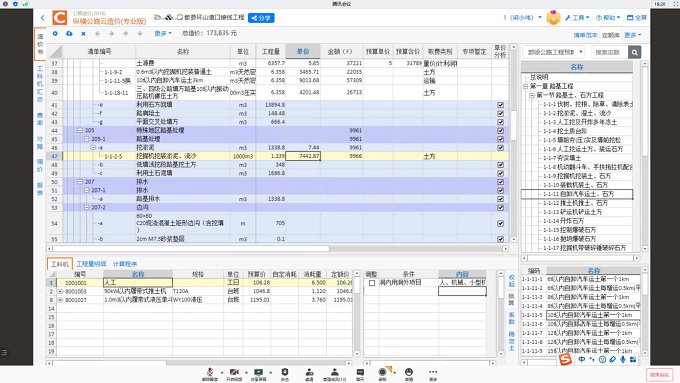Click the chat bubble icon
This screenshot has width=680, height=383.
click(x=360, y=372)
